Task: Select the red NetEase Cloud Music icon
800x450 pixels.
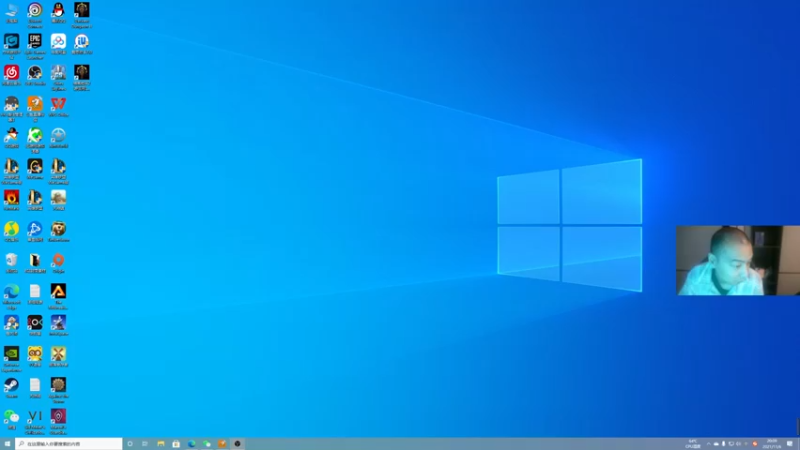Action: pyautogui.click(x=12, y=75)
